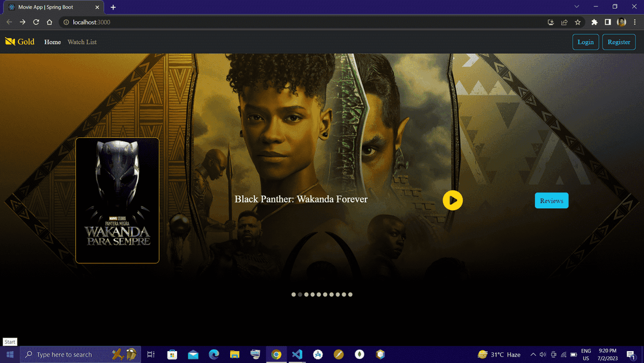The image size is (644, 363).
Task: Bookmark this tab with the star
Action: (578, 22)
